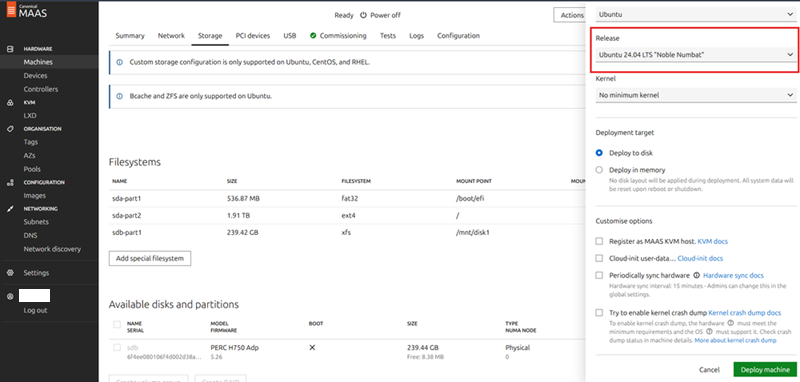The width and height of the screenshot is (800, 382).
Task: Open DNS in the sidebar
Action: point(30,236)
